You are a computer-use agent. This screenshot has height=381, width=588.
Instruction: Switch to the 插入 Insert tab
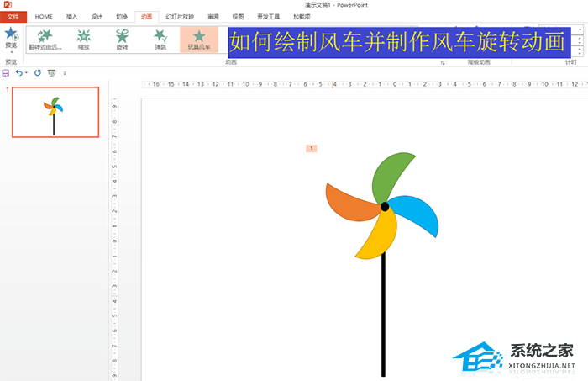click(71, 16)
